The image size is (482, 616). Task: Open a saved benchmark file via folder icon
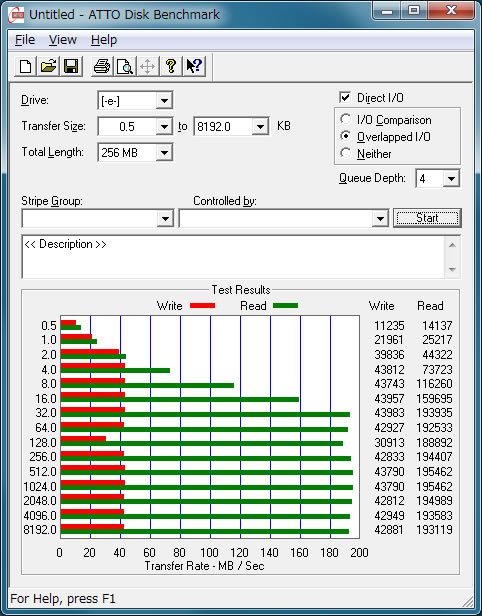48,66
